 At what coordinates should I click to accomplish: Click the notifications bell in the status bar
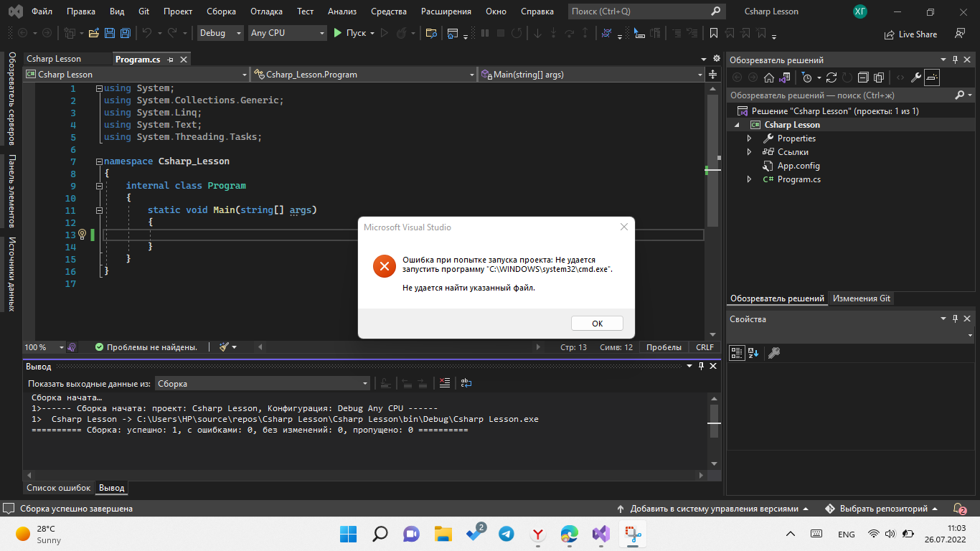[x=960, y=509]
